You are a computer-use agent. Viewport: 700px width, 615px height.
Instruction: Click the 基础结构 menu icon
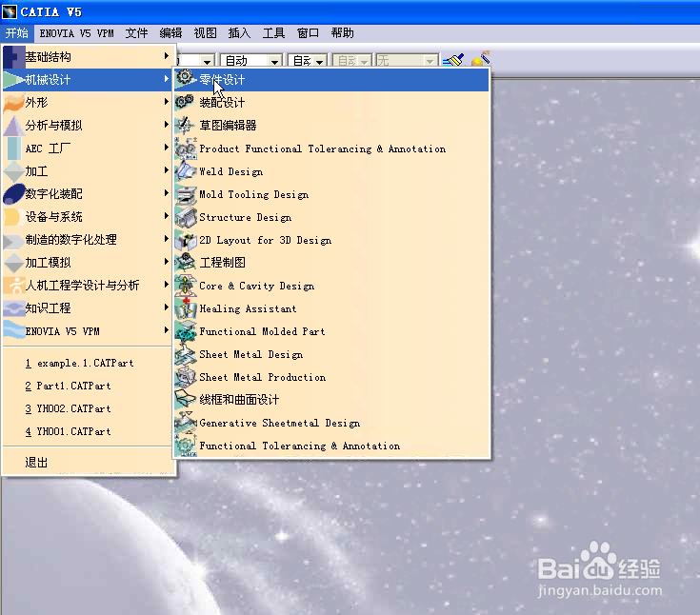13,57
